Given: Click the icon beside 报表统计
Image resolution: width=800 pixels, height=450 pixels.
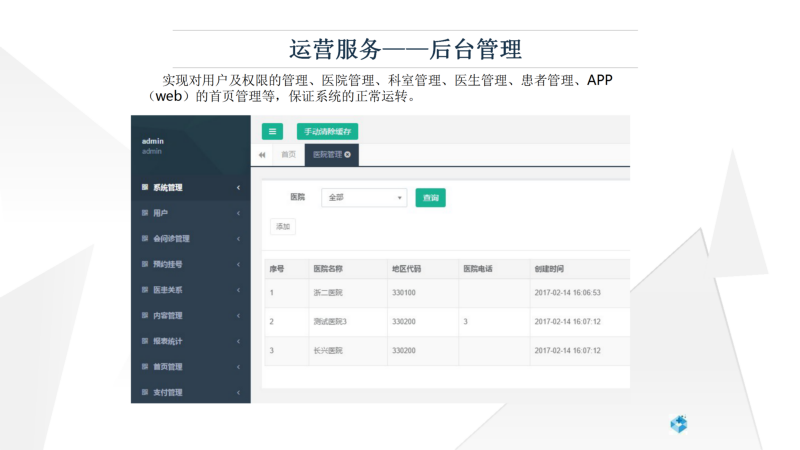Looking at the screenshot, I should click(x=145, y=341).
